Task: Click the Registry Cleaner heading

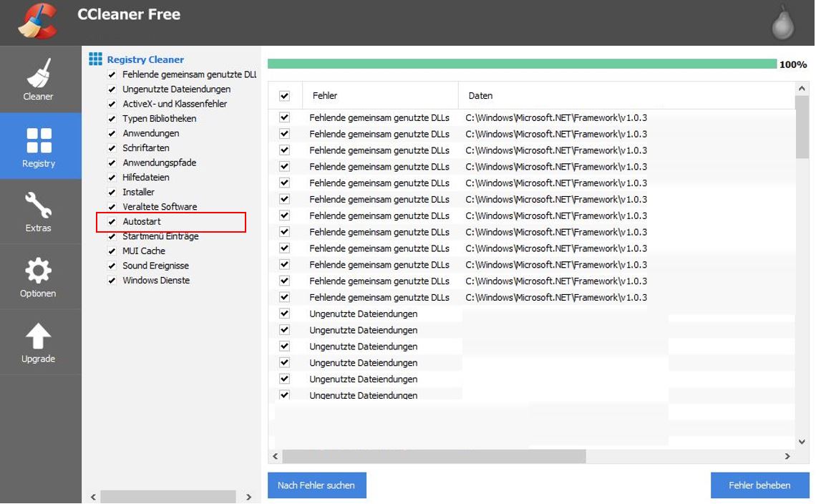Action: (145, 59)
